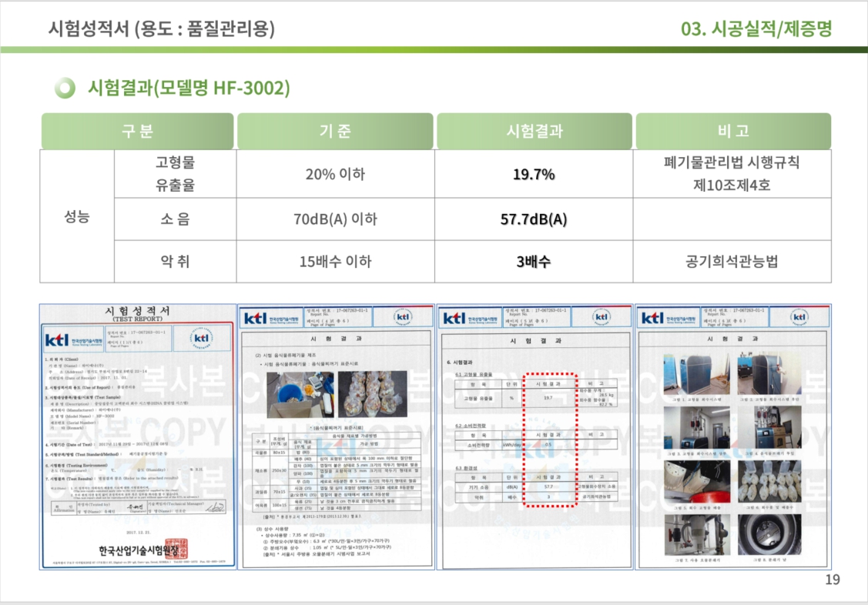Click the 공기희석관능법 remark cell
The width and height of the screenshot is (868, 605).
coord(732,262)
